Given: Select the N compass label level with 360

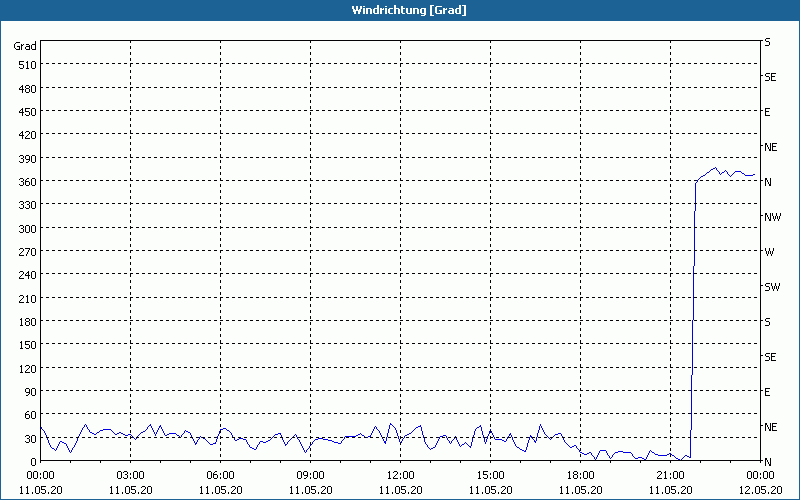Looking at the screenshot, I should coord(768,182).
